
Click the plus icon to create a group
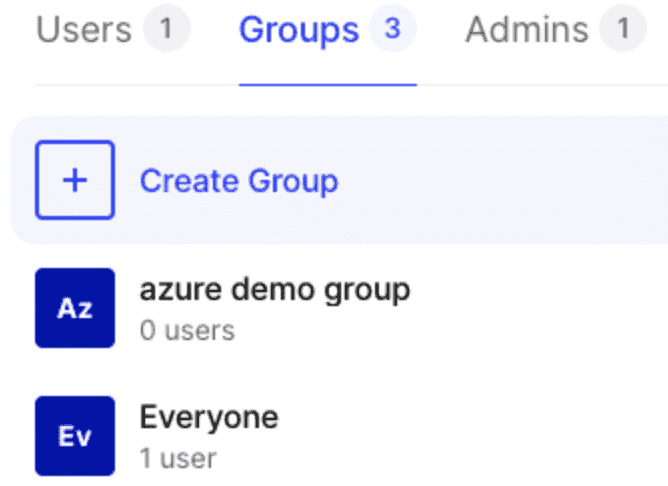(75, 180)
